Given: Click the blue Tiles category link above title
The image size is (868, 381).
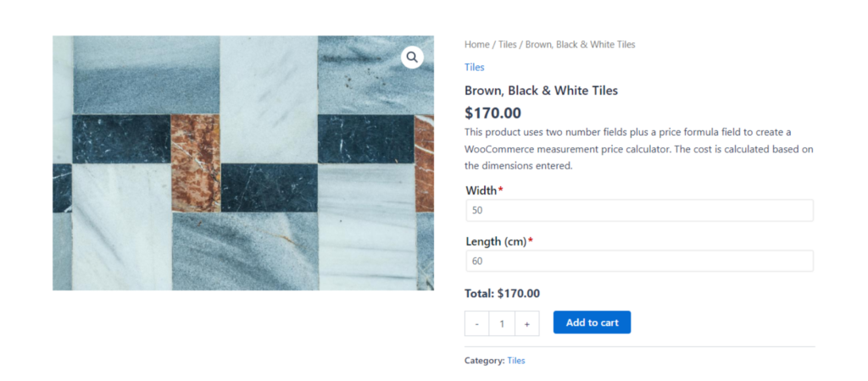Looking at the screenshot, I should [x=474, y=67].
